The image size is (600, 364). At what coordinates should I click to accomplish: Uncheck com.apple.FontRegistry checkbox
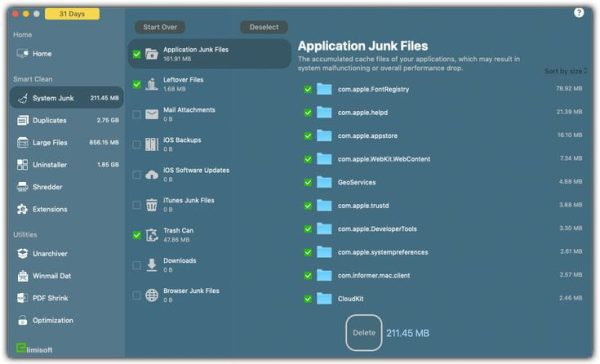308,89
